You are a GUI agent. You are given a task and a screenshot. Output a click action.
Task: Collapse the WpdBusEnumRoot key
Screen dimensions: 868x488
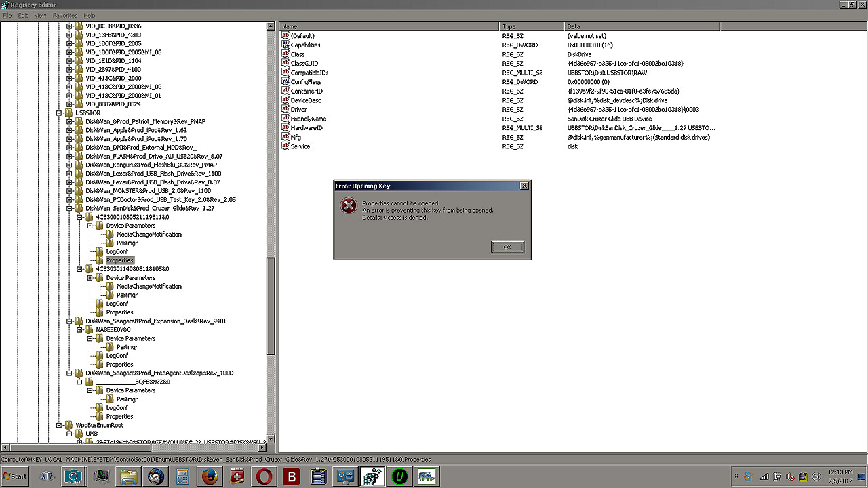click(59, 425)
